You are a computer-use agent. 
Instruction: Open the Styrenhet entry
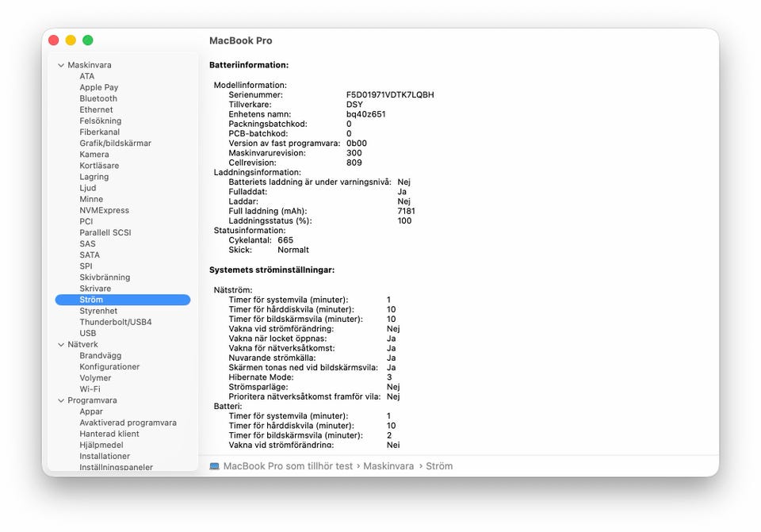click(98, 311)
